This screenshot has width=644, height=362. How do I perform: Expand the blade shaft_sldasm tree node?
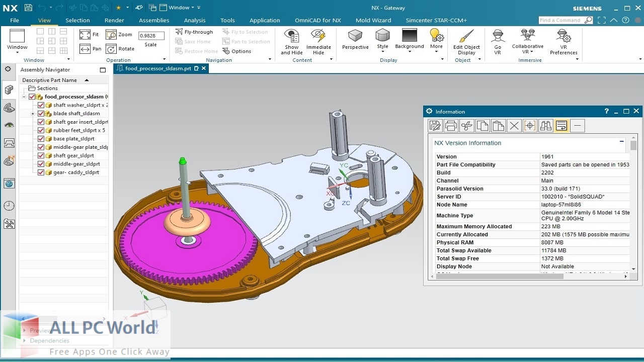(33, 114)
